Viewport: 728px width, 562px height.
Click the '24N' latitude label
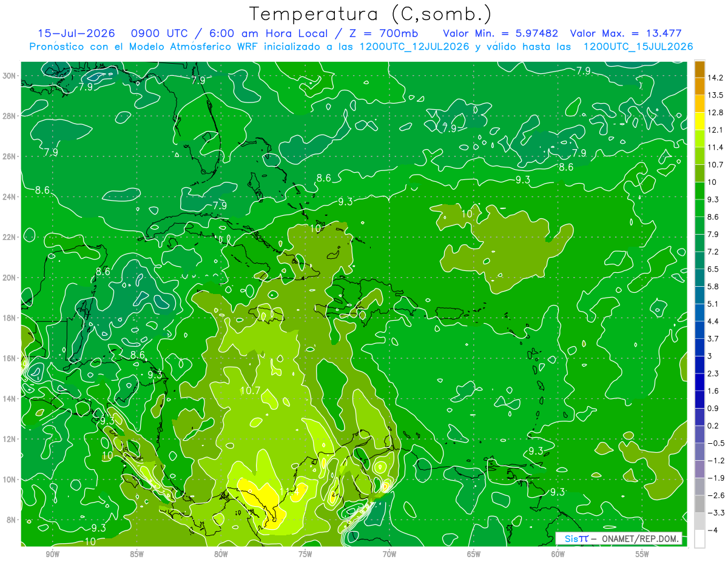pyautogui.click(x=9, y=197)
